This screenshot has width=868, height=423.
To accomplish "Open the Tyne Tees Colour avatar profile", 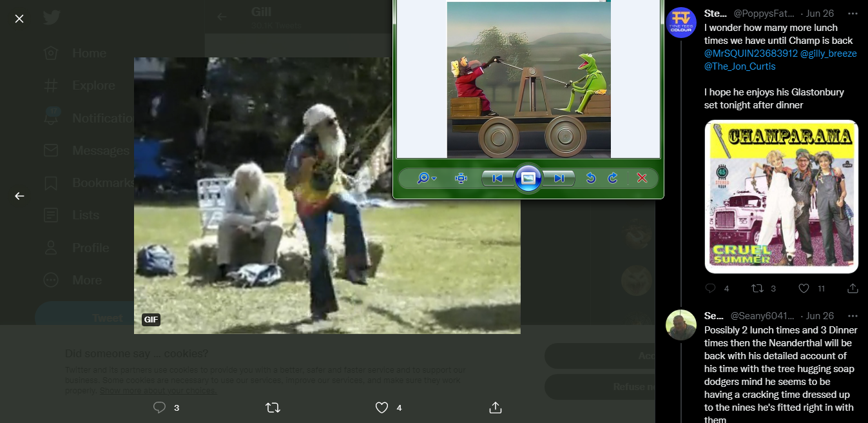I will pos(681,23).
